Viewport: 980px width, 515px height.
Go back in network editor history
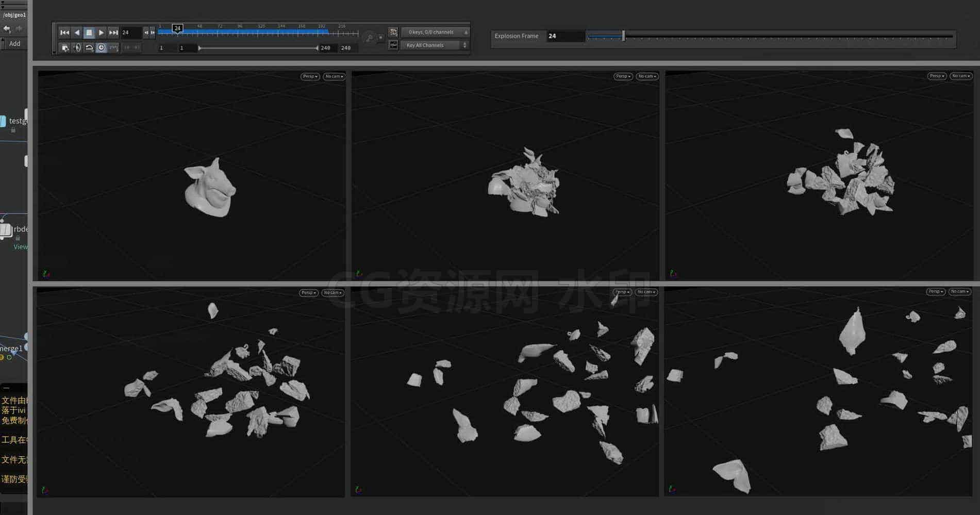click(7, 29)
